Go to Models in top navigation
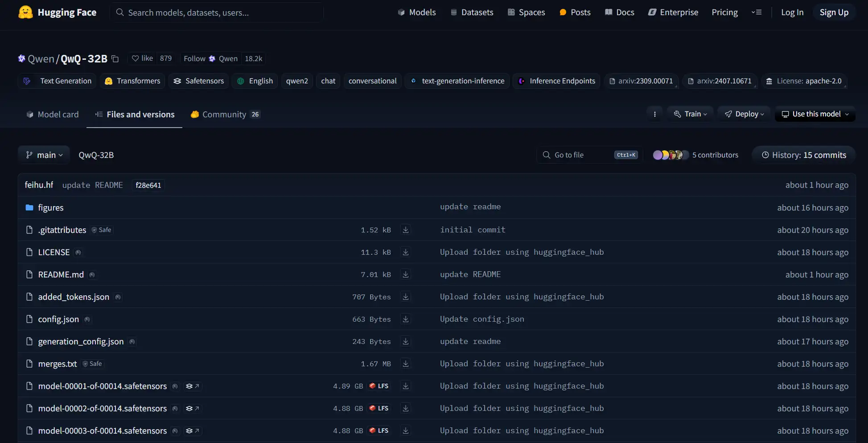Screen dimensions: 868x443 (x=417, y=12)
